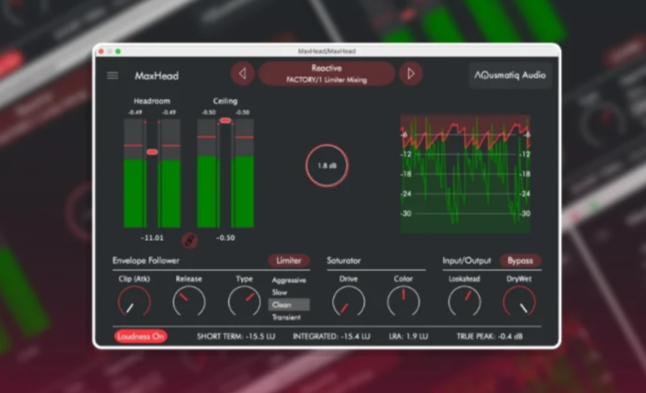Viewport: 646px width, 393px height.
Task: Go to the next preset arrow
Action: (410, 74)
